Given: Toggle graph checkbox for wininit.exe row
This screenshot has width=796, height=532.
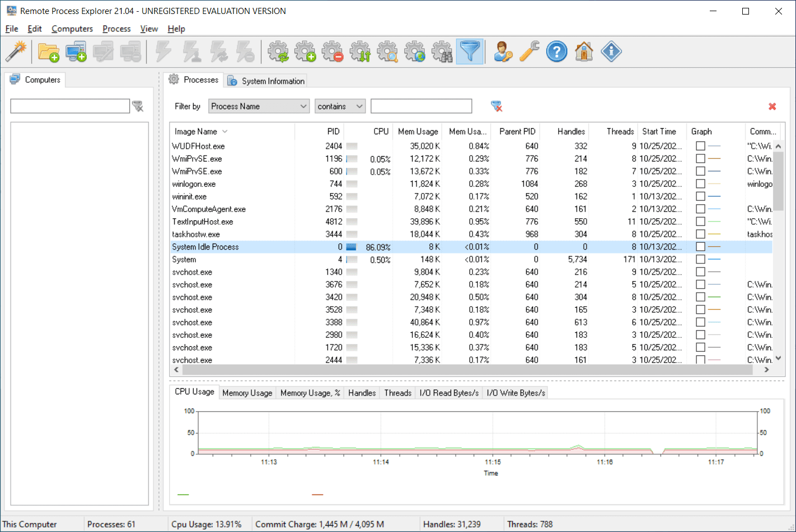Looking at the screenshot, I should [700, 196].
